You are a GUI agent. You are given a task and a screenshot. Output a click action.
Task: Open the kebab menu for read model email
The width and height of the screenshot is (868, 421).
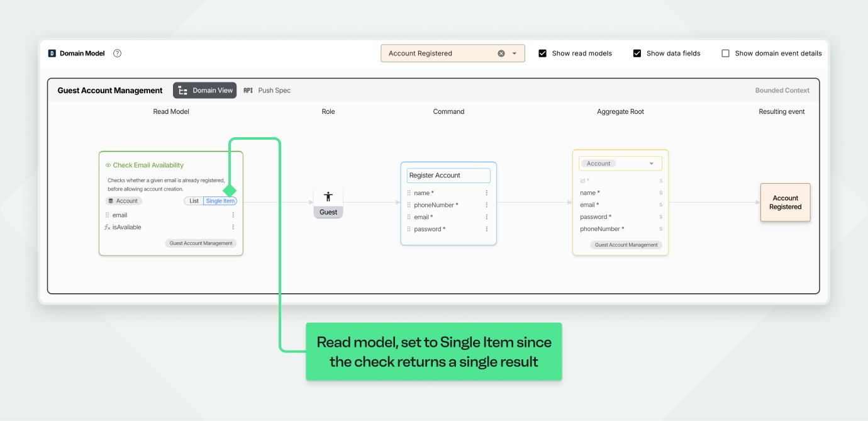(233, 215)
